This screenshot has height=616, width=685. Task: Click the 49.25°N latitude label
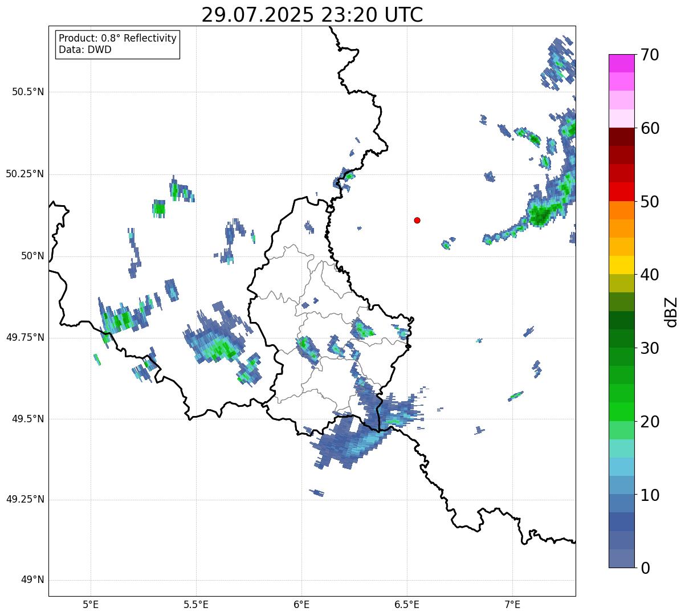pyautogui.click(x=25, y=499)
